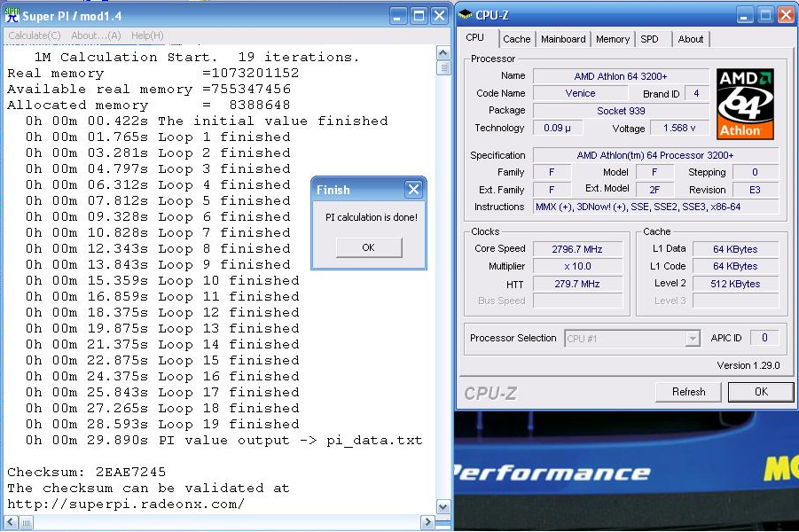Viewport: 799px width, 532px height.
Task: Click the '1M Calculation Start. 19 iterations.' line
Action: click(197, 57)
